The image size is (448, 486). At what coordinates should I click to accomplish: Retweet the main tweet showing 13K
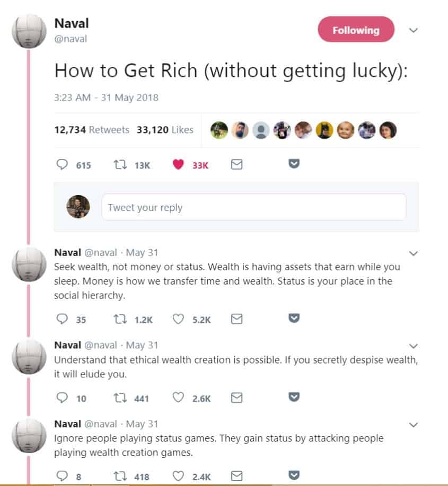[120, 164]
